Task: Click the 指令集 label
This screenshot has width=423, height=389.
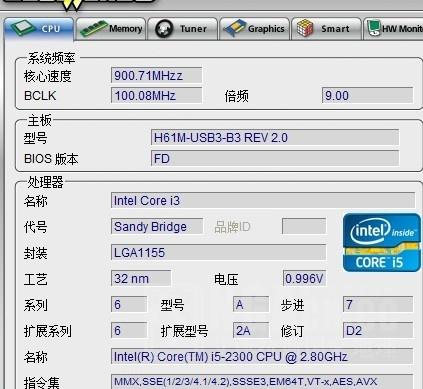Action: (x=42, y=382)
